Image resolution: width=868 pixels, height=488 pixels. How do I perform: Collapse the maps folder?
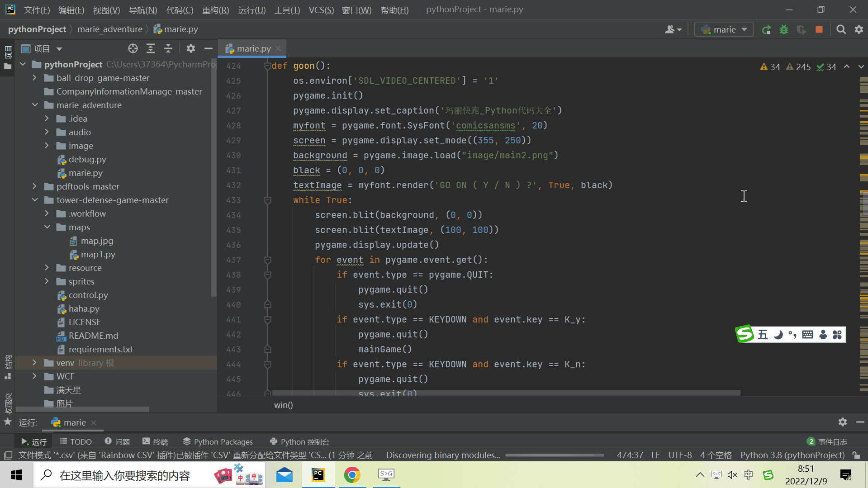click(47, 227)
